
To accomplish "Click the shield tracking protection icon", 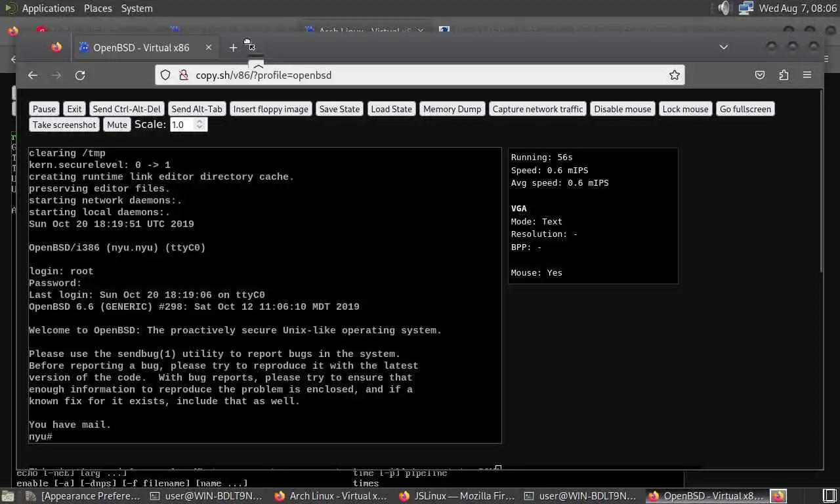I will coord(165,75).
